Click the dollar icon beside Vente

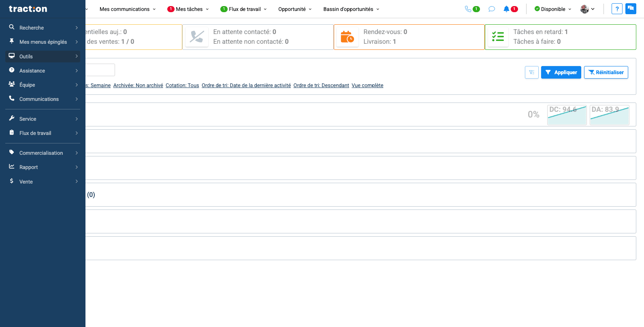click(12, 181)
